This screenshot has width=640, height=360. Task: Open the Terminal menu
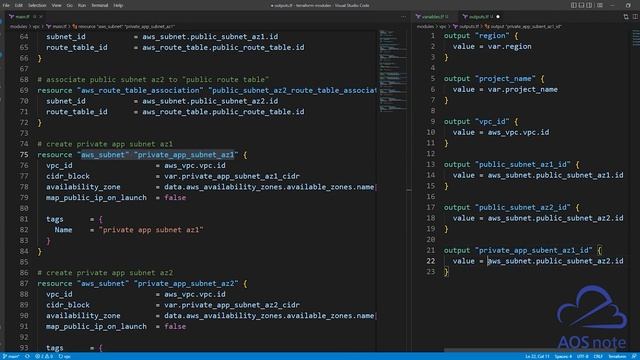click(x=100, y=5)
